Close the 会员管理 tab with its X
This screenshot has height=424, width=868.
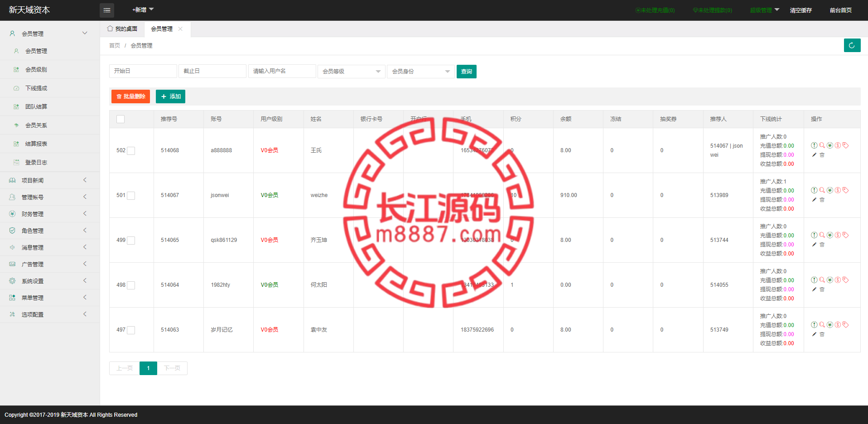coord(180,29)
